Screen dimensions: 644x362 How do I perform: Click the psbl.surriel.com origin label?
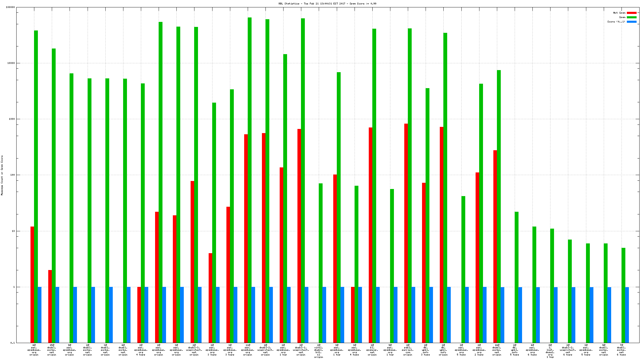[408, 350]
